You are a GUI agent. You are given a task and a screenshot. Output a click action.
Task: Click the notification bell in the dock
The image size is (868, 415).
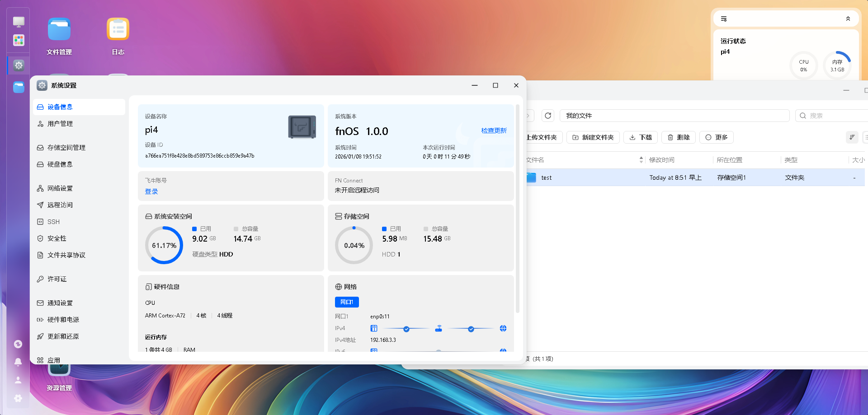click(18, 362)
